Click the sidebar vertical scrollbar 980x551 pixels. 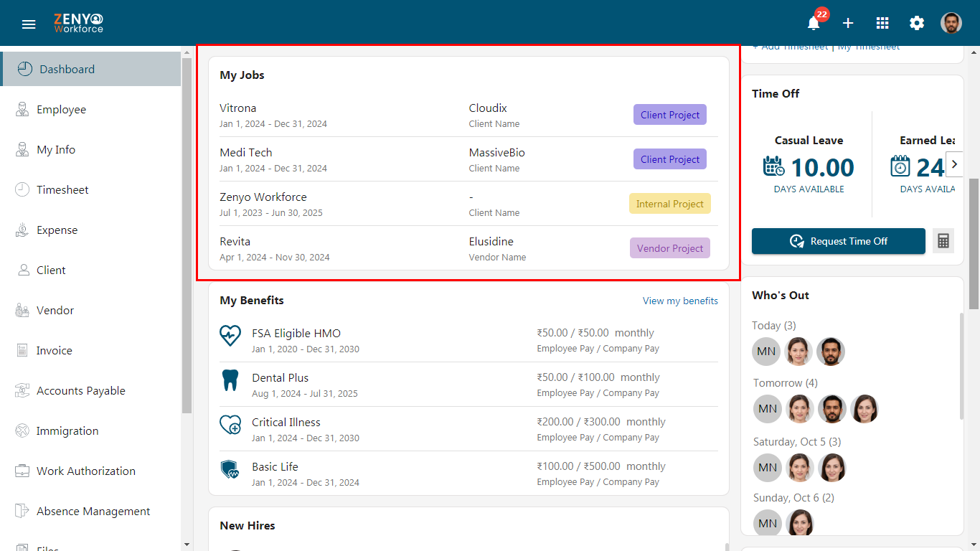[187, 235]
